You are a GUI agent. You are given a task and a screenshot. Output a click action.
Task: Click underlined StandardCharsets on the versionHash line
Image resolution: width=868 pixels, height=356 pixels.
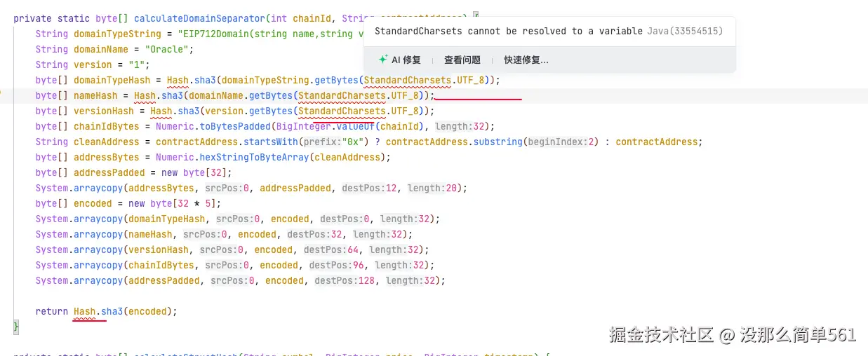tap(342, 111)
